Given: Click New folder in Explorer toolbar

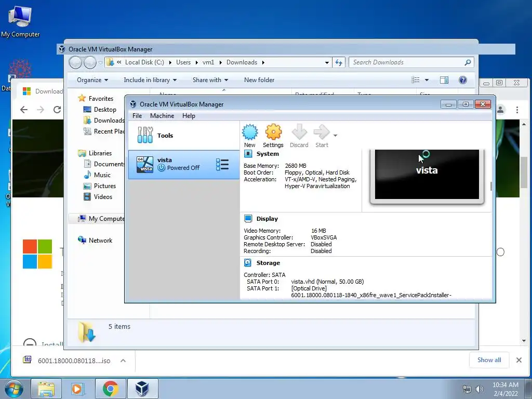Looking at the screenshot, I should [259, 80].
